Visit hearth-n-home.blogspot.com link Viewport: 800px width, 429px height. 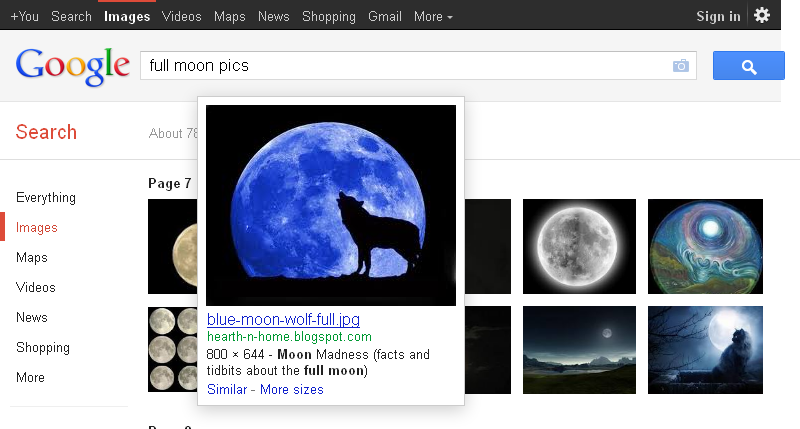point(289,337)
